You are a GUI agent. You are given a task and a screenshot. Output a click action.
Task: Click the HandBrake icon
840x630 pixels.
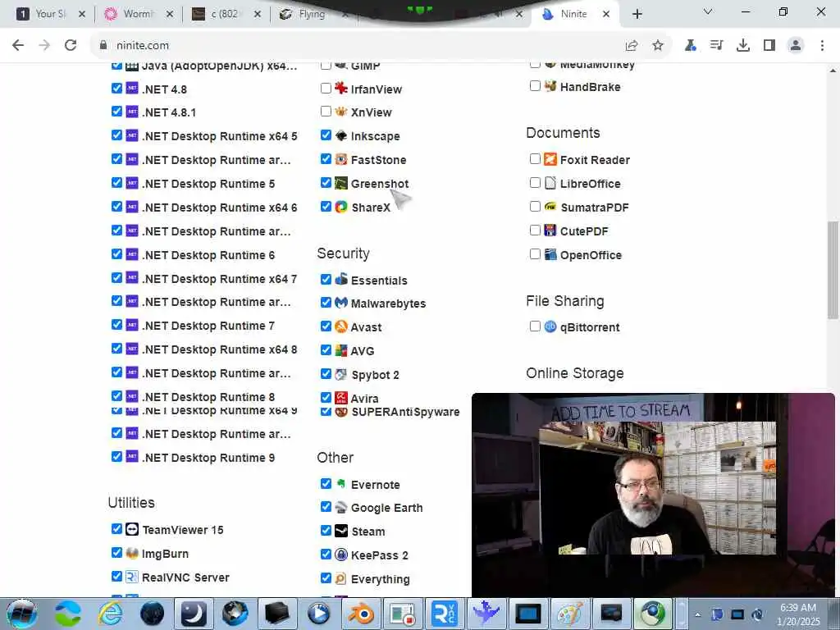point(550,86)
